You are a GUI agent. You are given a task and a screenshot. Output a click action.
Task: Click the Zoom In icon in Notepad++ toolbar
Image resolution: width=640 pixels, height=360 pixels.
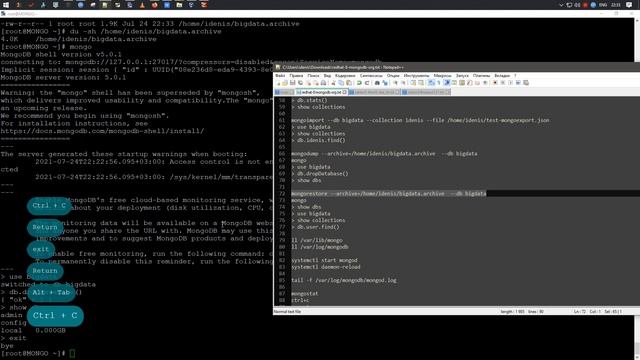pyautogui.click(x=396, y=83)
